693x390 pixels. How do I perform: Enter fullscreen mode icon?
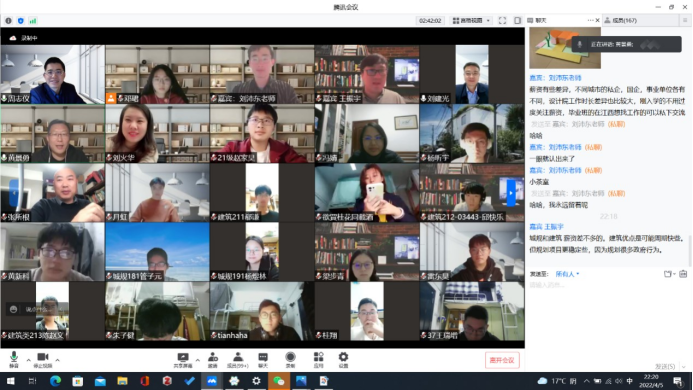pyautogui.click(x=503, y=21)
